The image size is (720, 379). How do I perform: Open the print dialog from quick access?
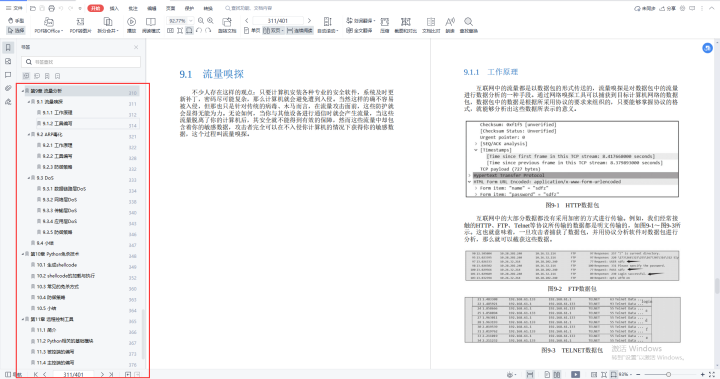point(51,8)
